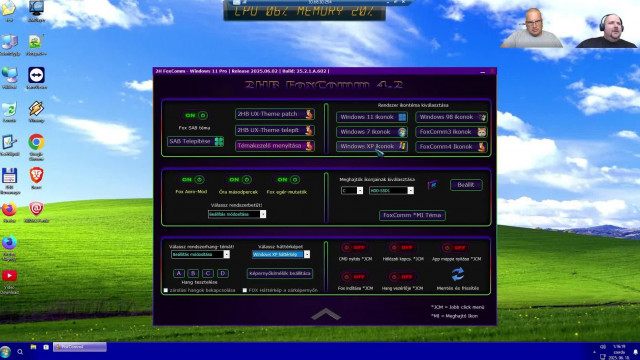Turn on Hálózati kapcs. switch
Viewport: 640px width, 360px height.
[x=402, y=247]
